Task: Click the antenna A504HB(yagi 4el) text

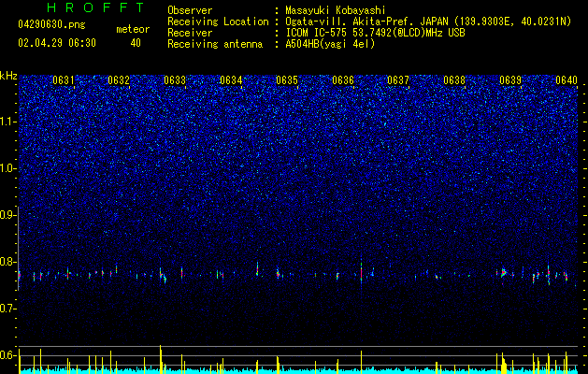Action: [330, 44]
